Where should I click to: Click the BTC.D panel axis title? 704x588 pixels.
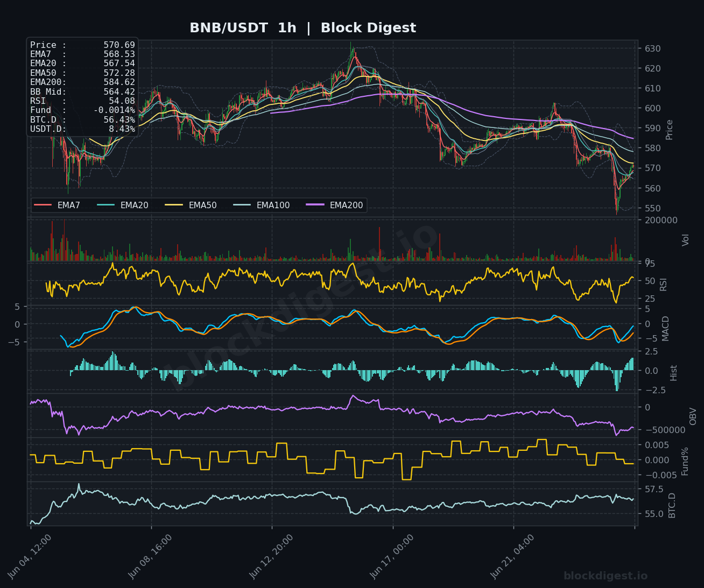672,505
